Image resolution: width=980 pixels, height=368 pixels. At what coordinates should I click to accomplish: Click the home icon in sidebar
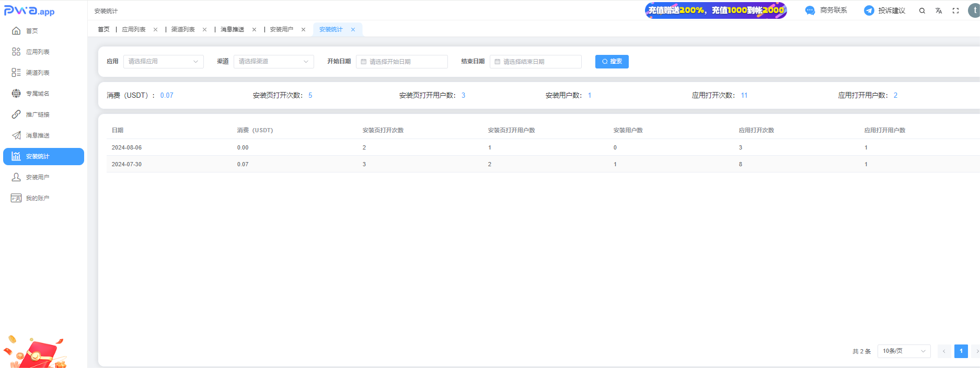[16, 31]
